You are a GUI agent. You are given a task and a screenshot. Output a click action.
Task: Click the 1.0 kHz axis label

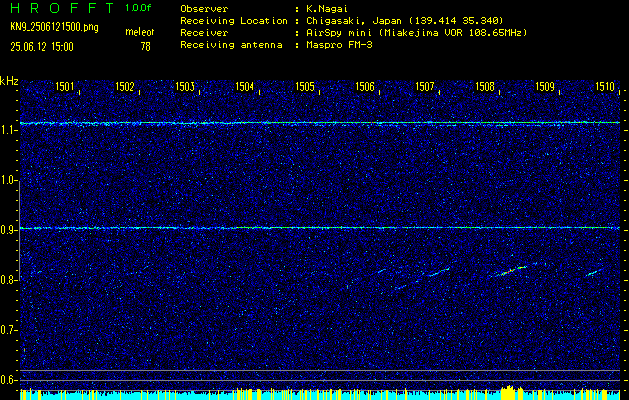pos(8,180)
